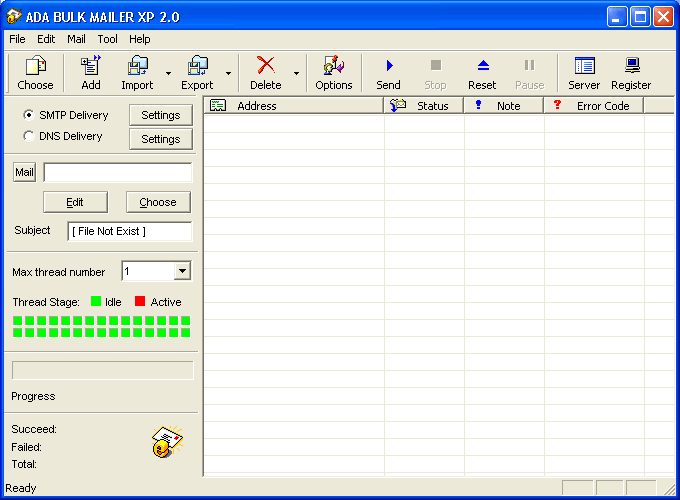Screen dimensions: 680x500
Task: Click the 'Succeed:' label
Action: point(34,429)
